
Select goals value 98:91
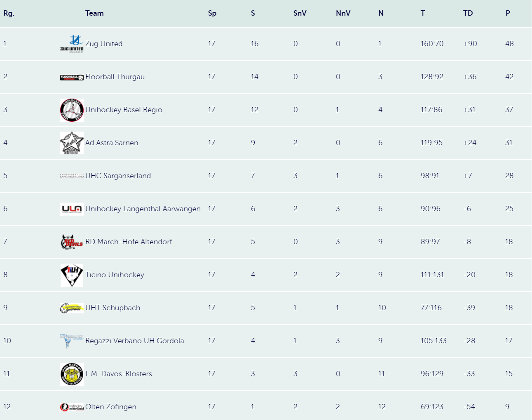(430, 176)
